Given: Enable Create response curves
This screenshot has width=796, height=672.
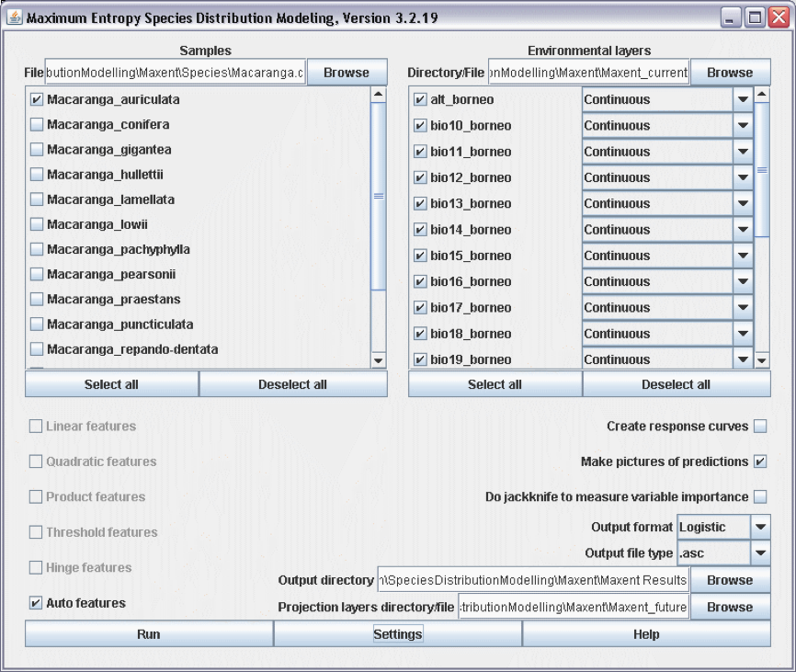Looking at the screenshot, I should coord(760,426).
